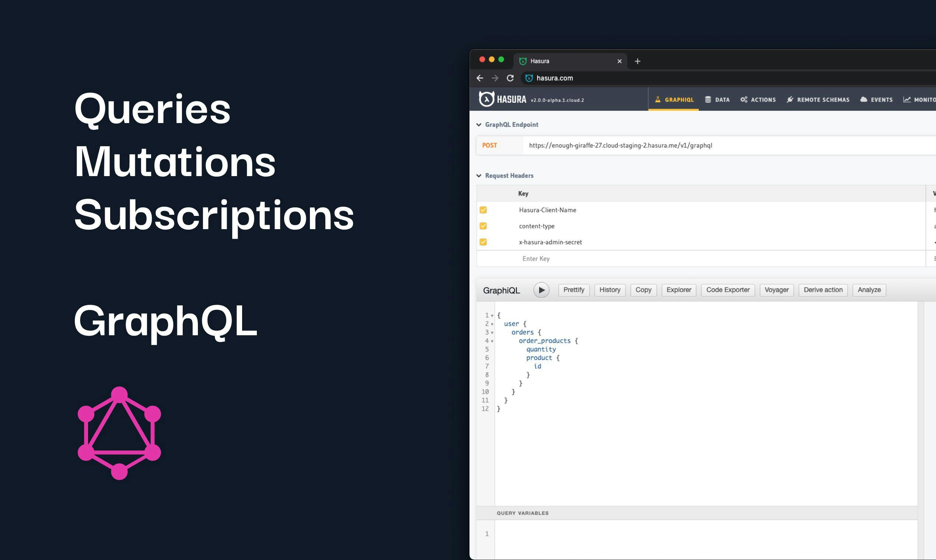Click the Copy button
The width and height of the screenshot is (936, 560).
click(x=643, y=290)
